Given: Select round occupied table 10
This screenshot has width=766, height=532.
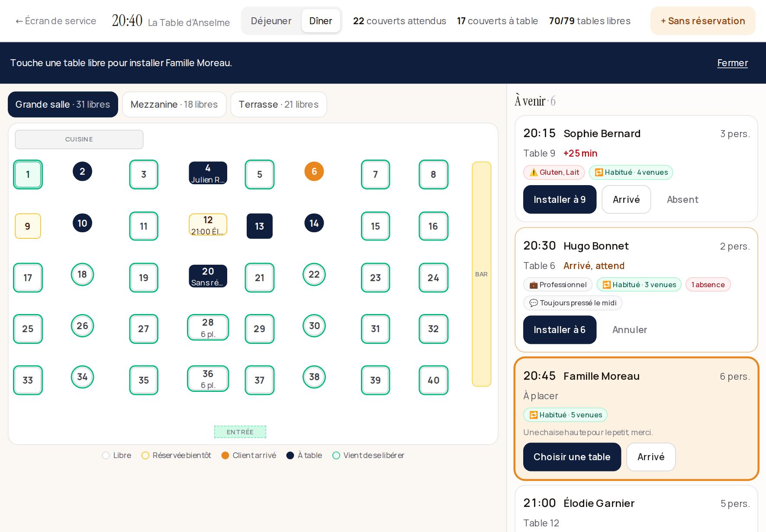Looking at the screenshot, I should coord(82,223).
